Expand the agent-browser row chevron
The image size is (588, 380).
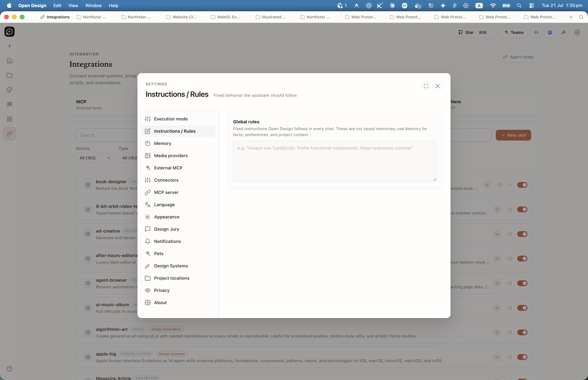tap(497, 283)
